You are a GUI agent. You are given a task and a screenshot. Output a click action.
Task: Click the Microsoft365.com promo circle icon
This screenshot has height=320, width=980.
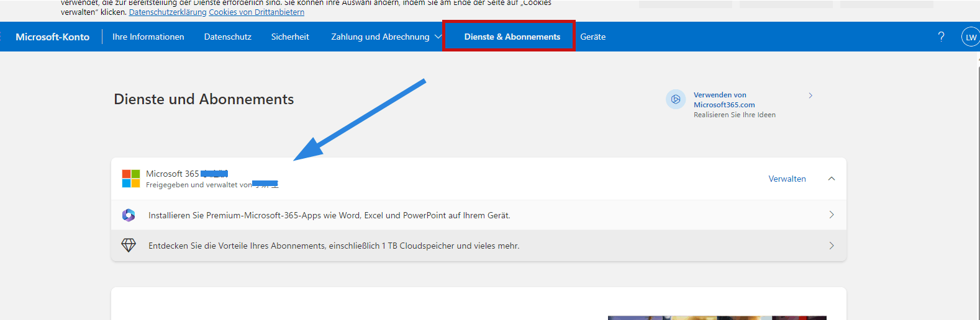click(x=676, y=99)
